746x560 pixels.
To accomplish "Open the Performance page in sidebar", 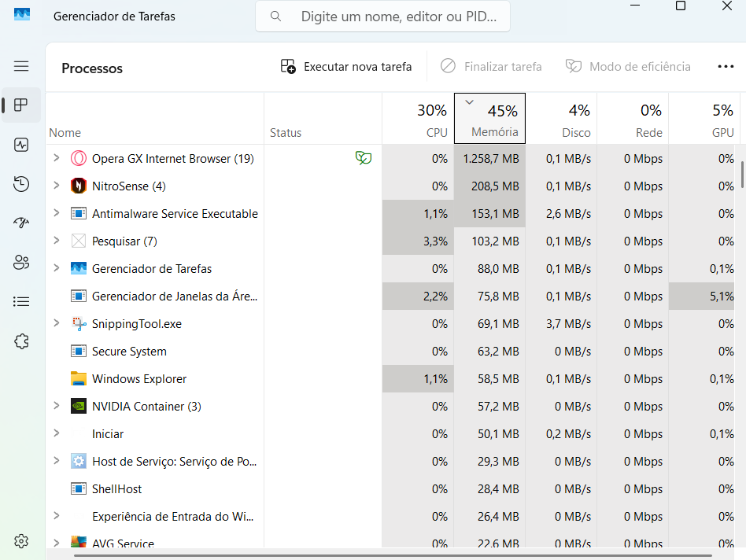I will (x=21, y=145).
